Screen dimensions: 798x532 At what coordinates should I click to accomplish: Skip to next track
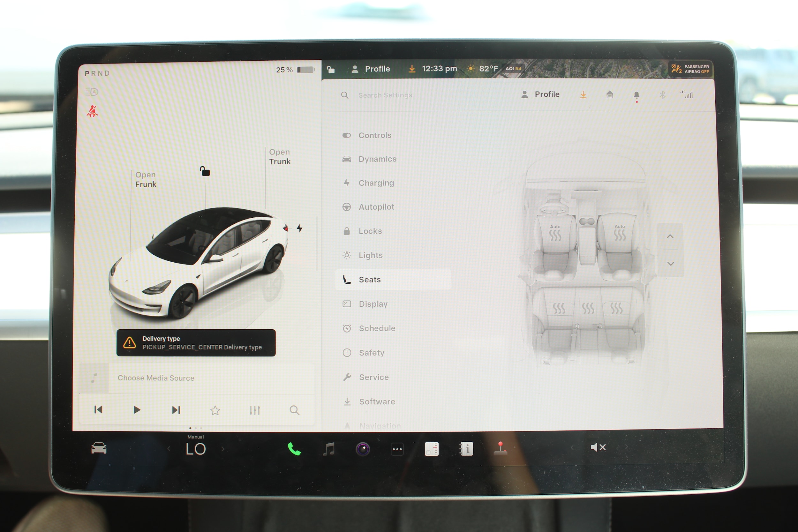coord(176,410)
